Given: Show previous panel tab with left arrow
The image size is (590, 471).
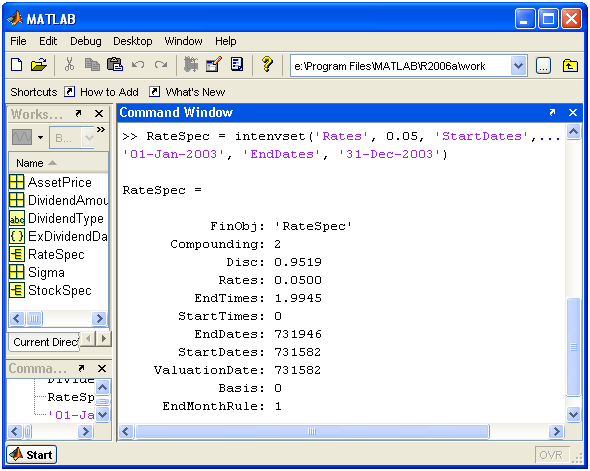Looking at the screenshot, I should tap(88, 339).
